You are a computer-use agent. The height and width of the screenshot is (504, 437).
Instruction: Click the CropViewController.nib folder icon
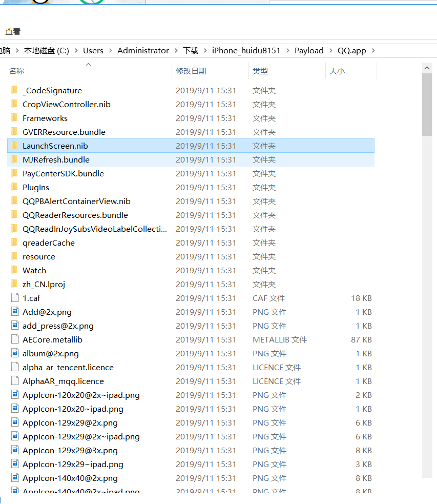[14, 104]
